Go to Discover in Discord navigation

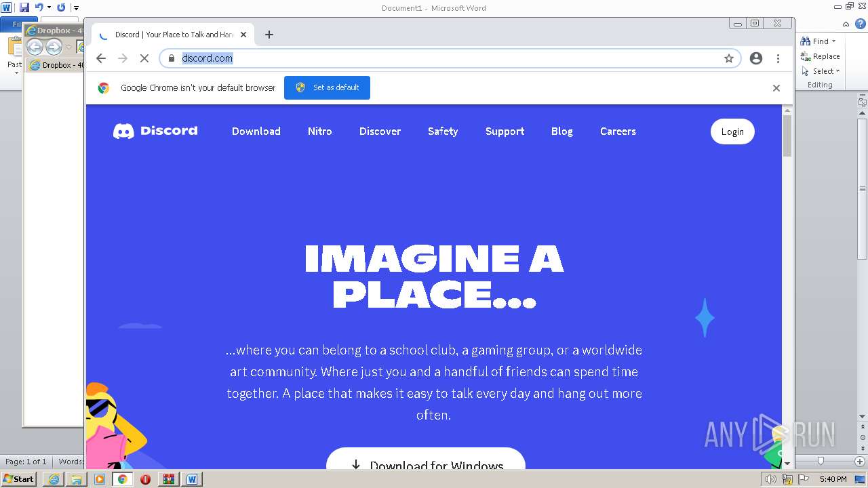(x=380, y=131)
